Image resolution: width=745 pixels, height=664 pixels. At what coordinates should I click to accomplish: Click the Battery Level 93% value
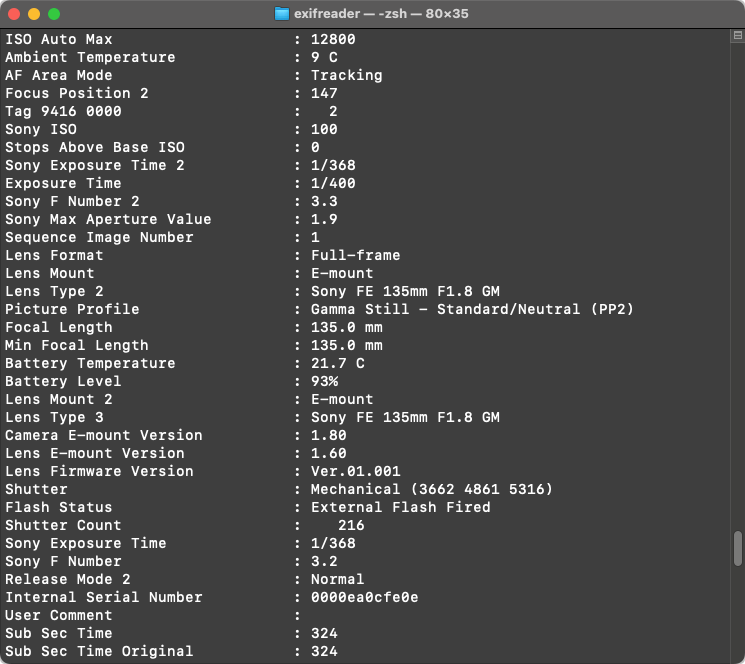324,381
